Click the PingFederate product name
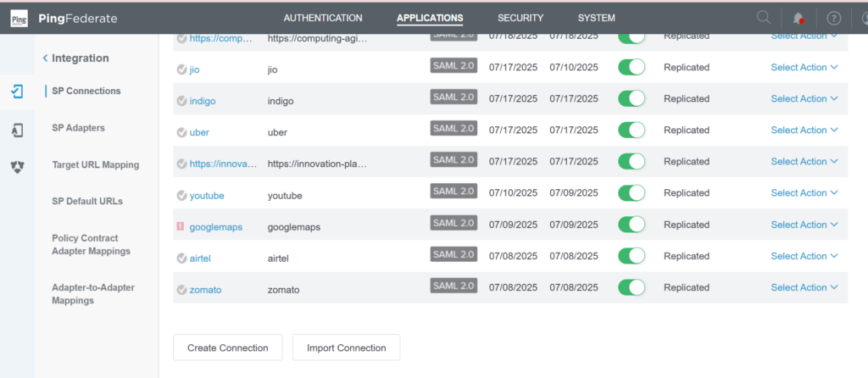The width and height of the screenshot is (868, 378). pyautogui.click(x=78, y=19)
